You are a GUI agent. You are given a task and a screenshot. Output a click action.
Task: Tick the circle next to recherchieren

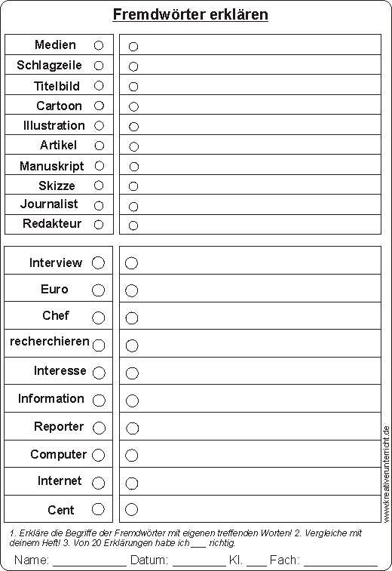[x=99, y=345]
